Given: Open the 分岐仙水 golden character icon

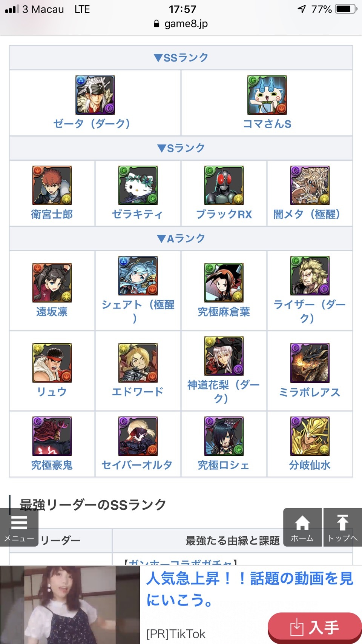Looking at the screenshot, I should (x=310, y=436).
